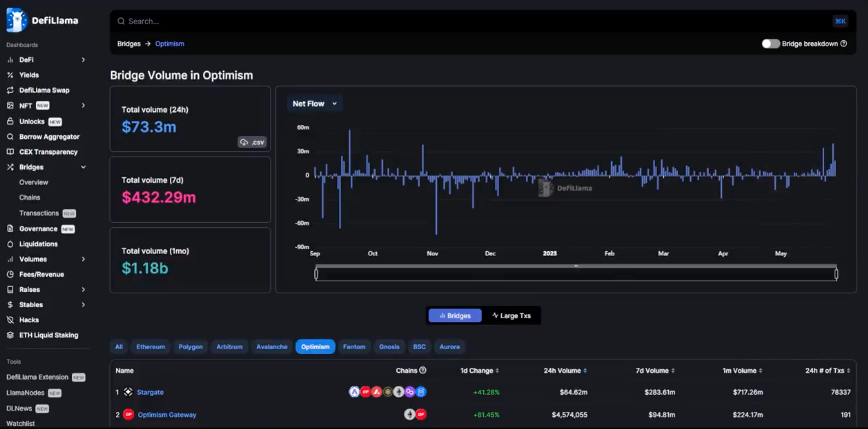The image size is (868, 429).
Task: Open the Stargate bridge link
Action: coord(150,392)
